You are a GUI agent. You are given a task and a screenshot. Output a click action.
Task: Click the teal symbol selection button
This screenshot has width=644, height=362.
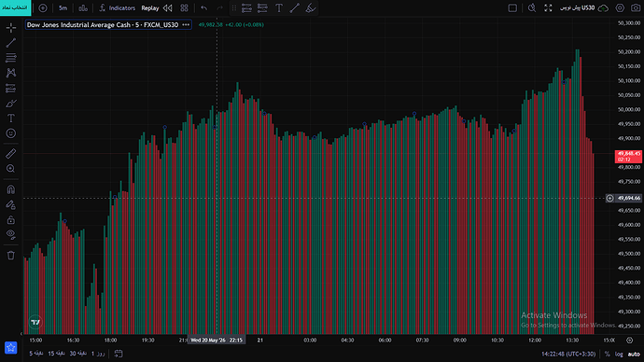point(15,7)
